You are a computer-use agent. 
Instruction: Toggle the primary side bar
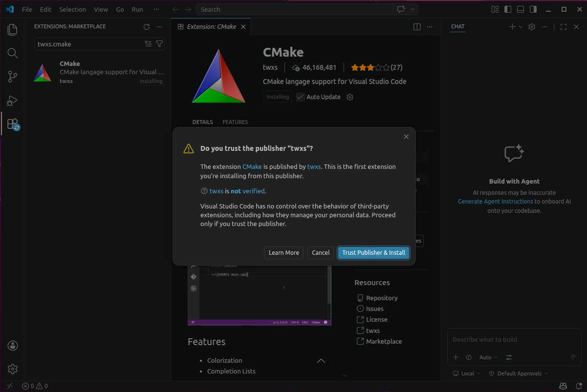point(508,9)
